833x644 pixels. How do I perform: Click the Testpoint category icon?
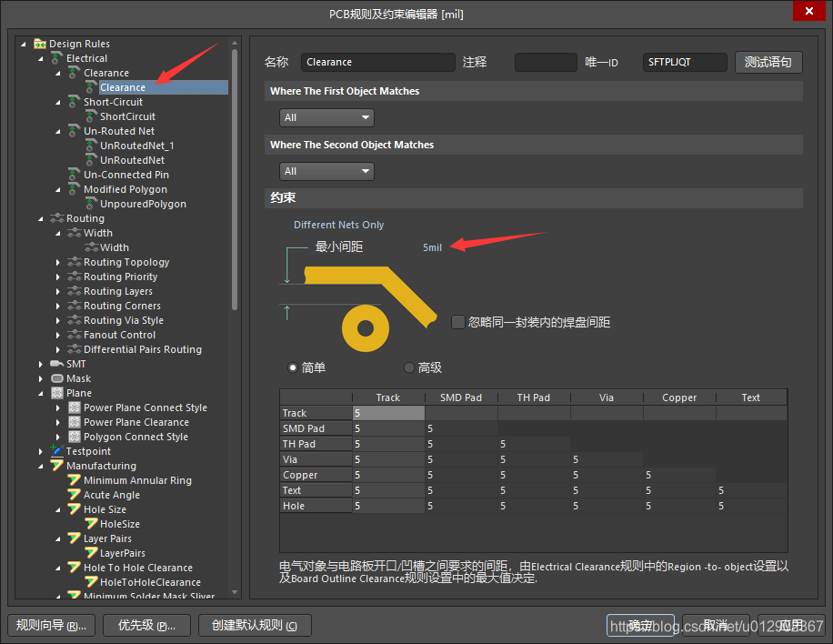(x=57, y=451)
